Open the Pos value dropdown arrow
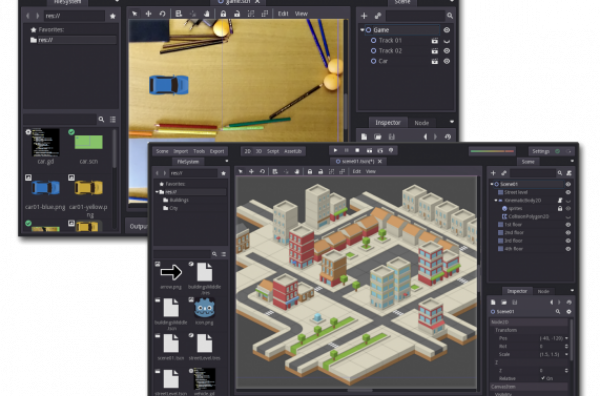 (566, 338)
